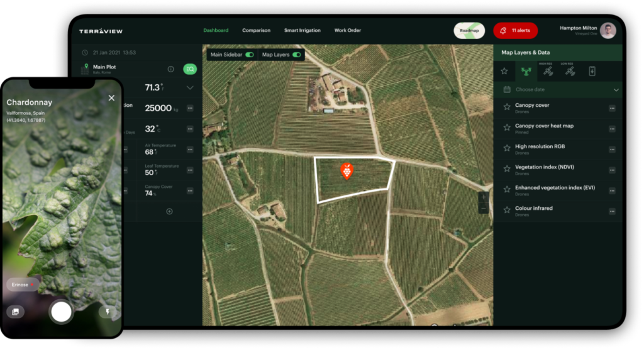Click the Roadmap map-style button
The width and height of the screenshot is (644, 350).
click(469, 30)
